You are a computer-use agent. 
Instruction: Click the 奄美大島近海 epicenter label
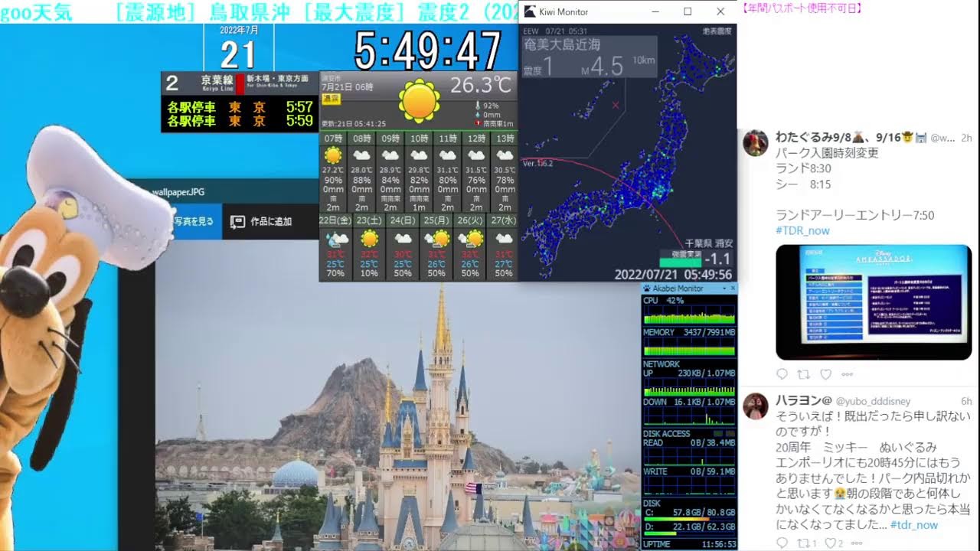point(562,45)
